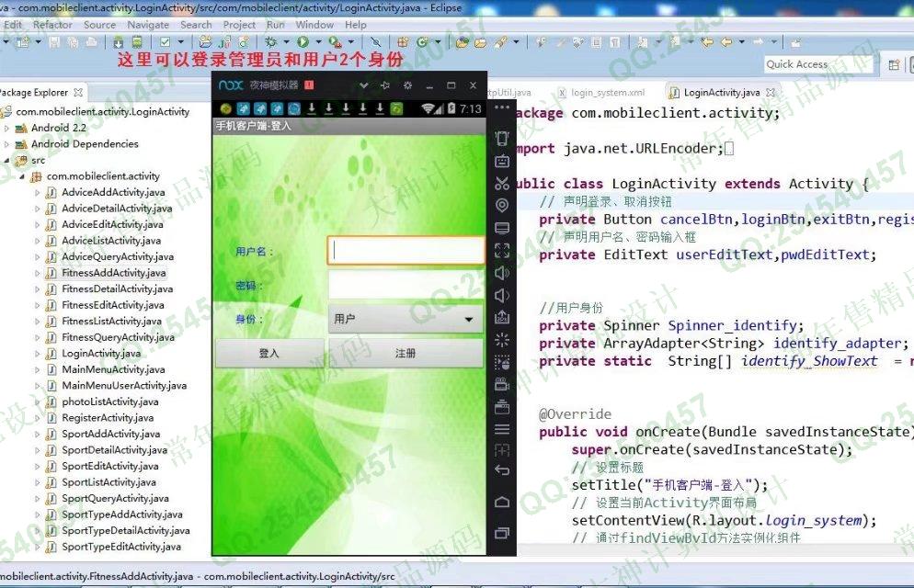Open Nox virtual location icon
914x588 pixels.
point(502,205)
